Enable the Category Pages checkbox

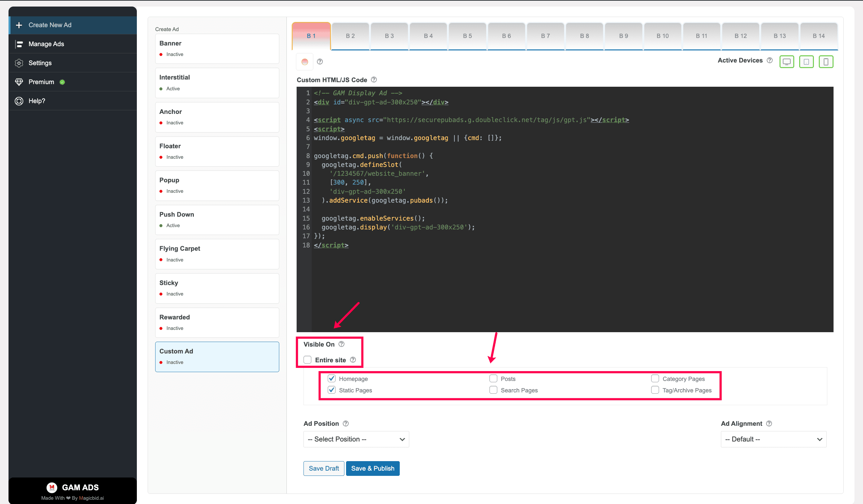[x=655, y=378]
